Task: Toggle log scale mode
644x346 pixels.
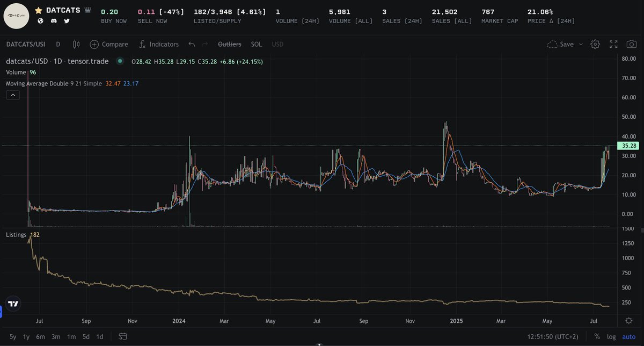Action: coord(611,337)
